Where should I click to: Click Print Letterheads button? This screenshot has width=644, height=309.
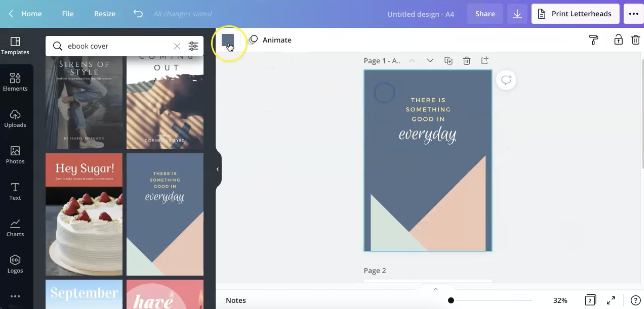click(575, 14)
